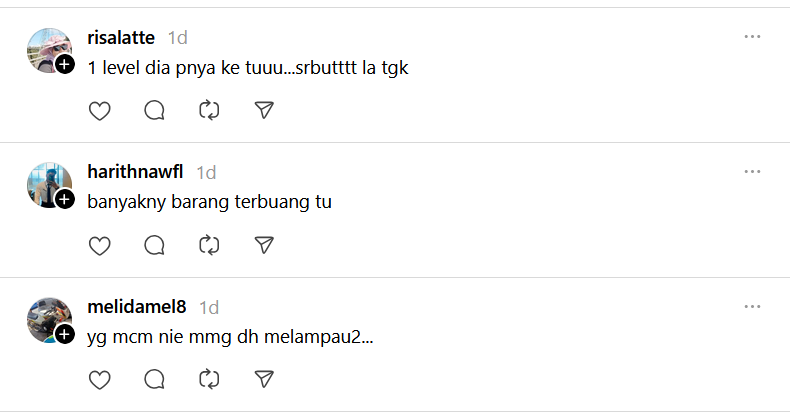Repost melidamel8's comment

point(209,379)
